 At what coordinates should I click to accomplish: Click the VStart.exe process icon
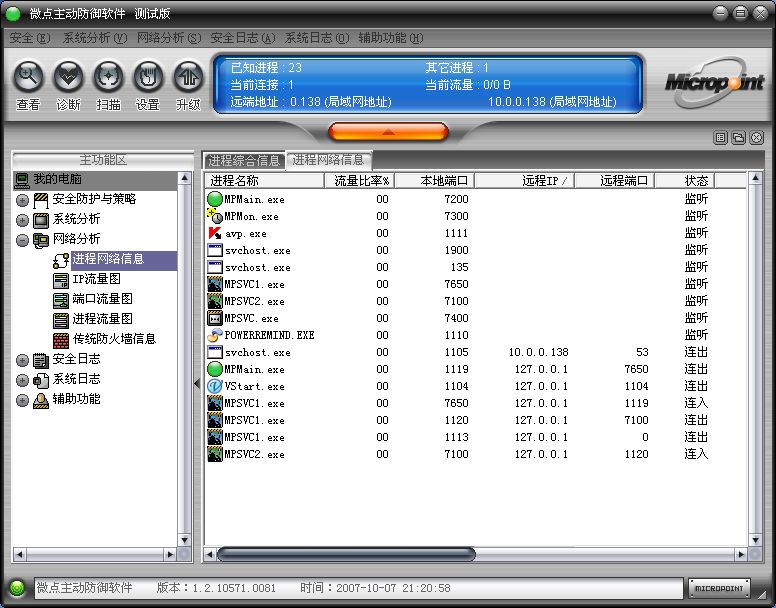pos(215,386)
